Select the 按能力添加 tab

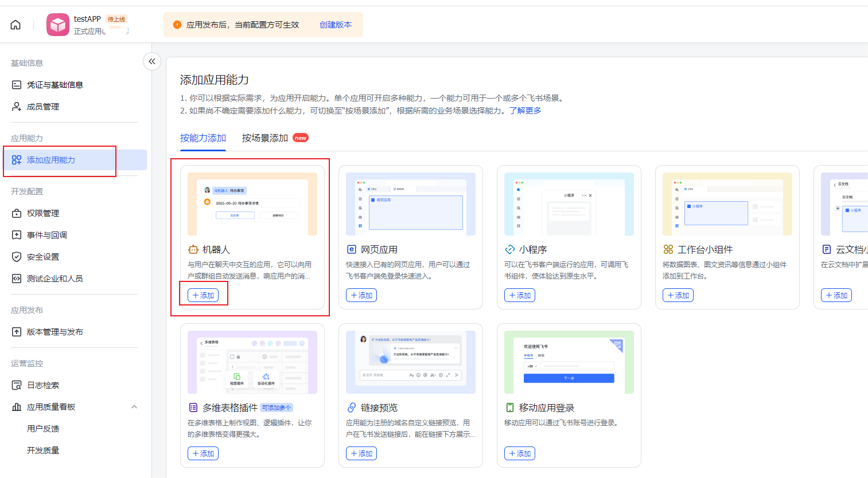(x=203, y=138)
